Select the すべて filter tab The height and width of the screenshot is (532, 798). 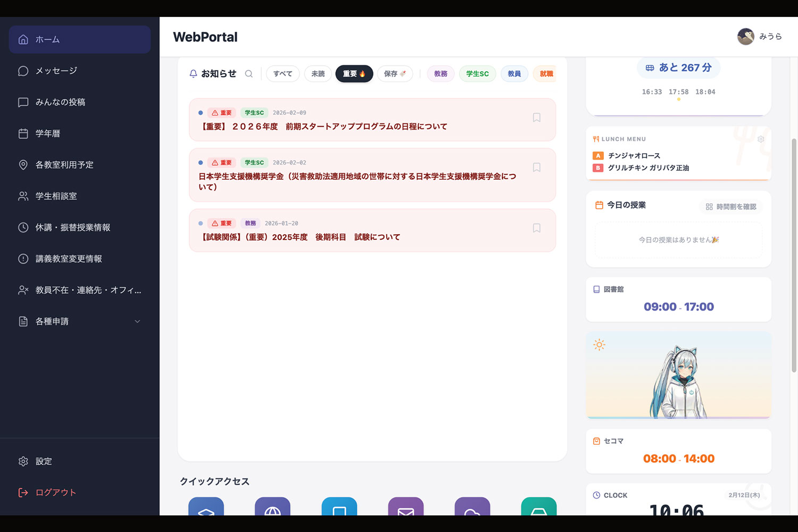(x=282, y=74)
